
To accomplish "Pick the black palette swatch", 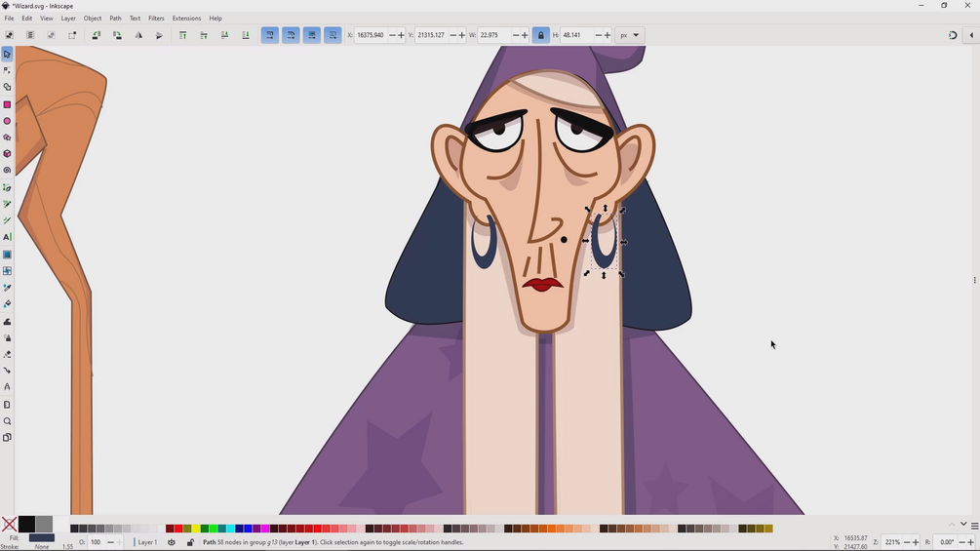I will (x=26, y=524).
